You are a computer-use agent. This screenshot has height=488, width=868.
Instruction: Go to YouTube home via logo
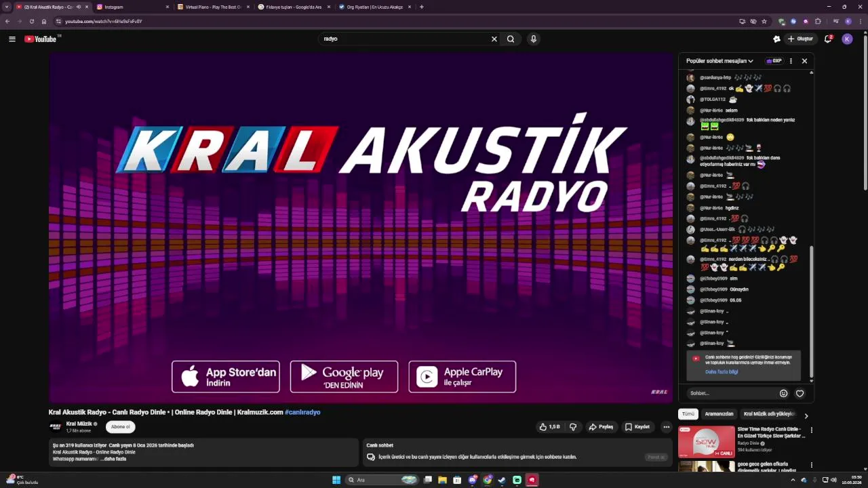tap(41, 39)
